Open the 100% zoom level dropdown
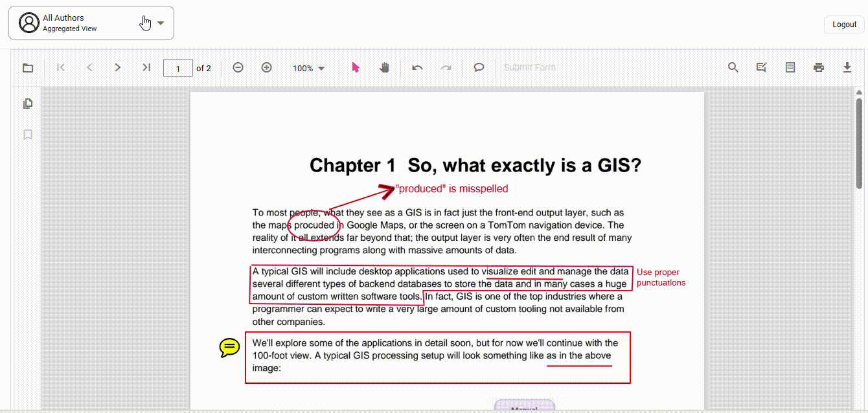Screen dimensions: 868x413 pos(308,67)
